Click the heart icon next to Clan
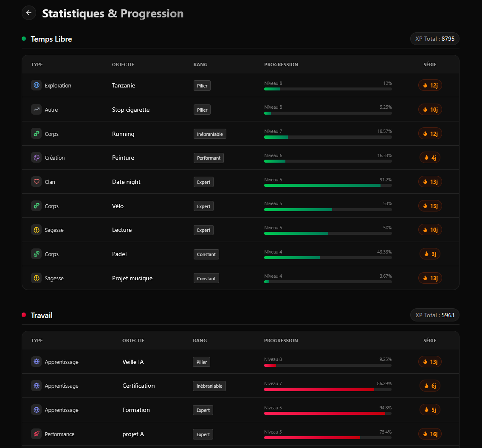 [x=36, y=182]
